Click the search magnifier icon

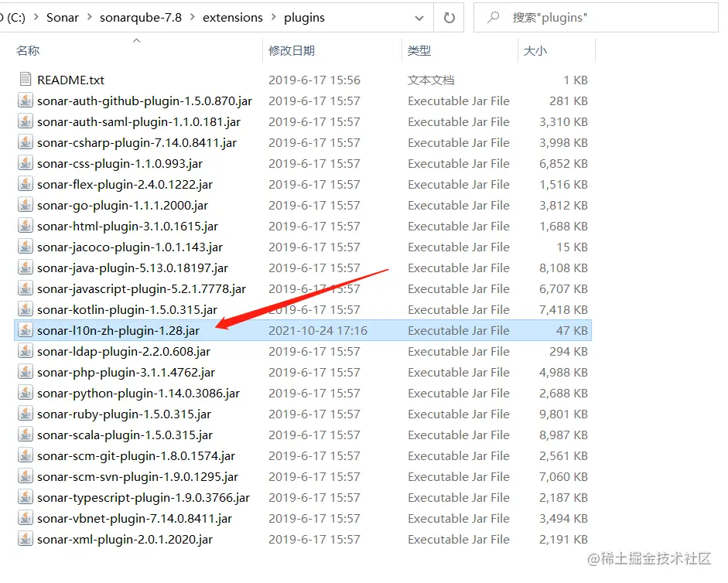[493, 18]
